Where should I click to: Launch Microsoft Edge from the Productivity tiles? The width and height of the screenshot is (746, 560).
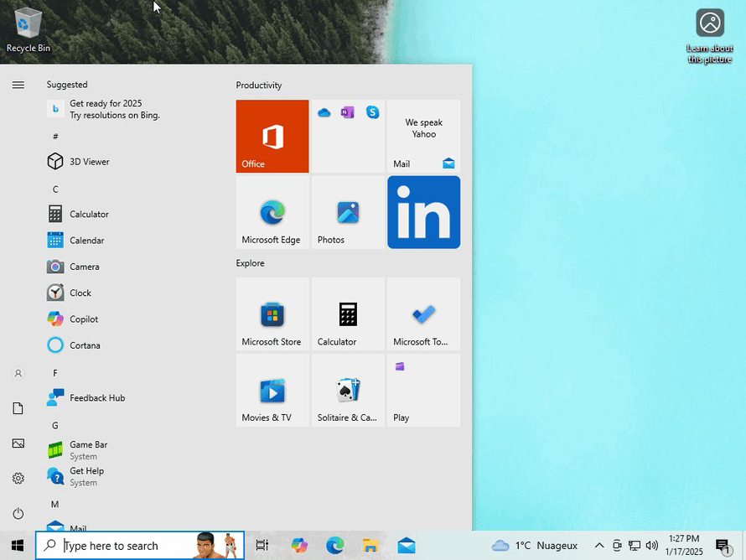pos(272,212)
